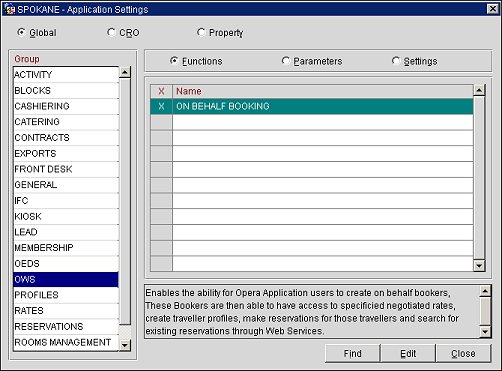Close the Application Settings window
Image resolution: width=502 pixels, height=371 pixels.
pos(493,9)
